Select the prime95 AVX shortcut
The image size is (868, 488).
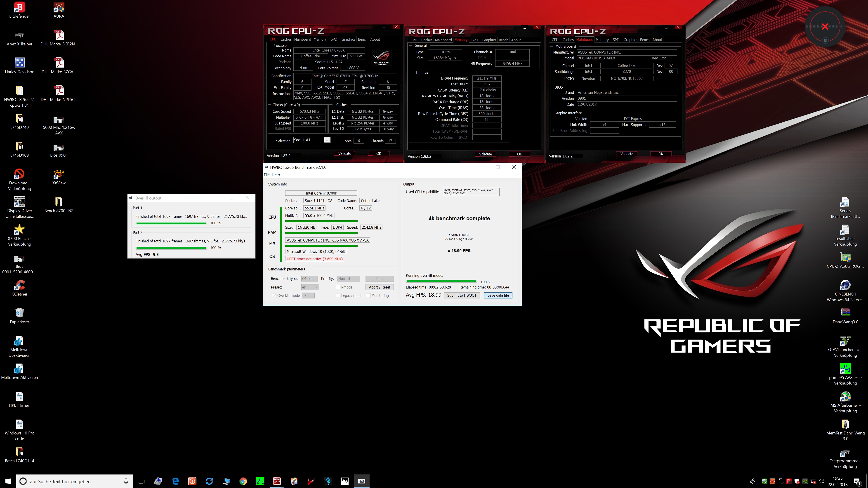[845, 374]
